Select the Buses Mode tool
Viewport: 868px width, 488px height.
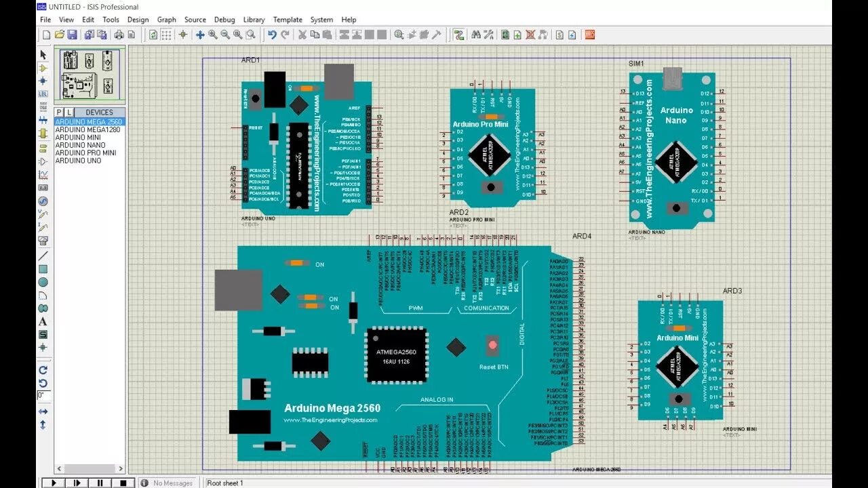43,120
